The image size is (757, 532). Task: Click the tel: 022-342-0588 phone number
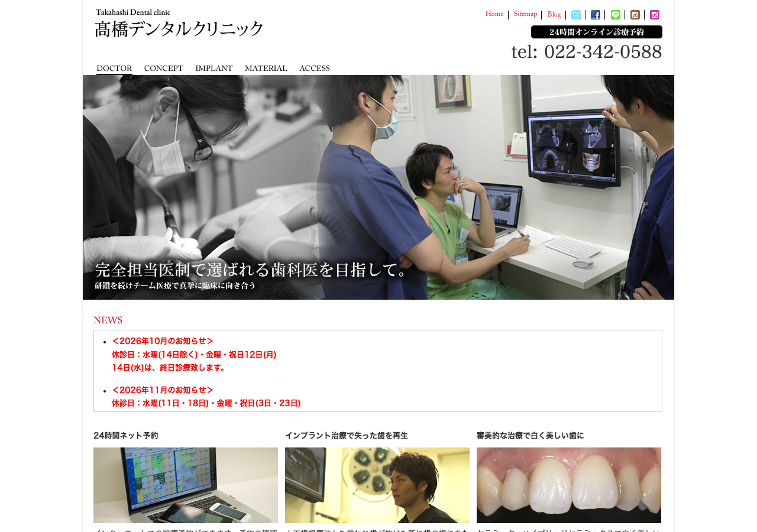[x=587, y=52]
